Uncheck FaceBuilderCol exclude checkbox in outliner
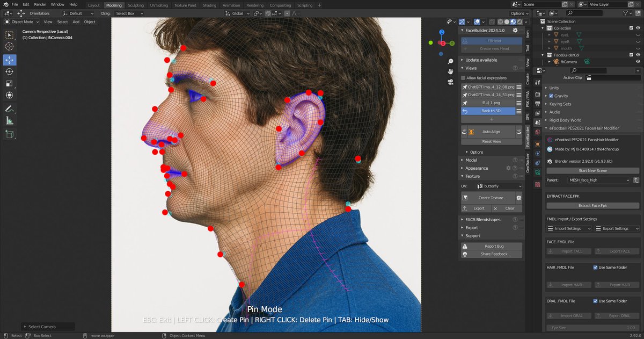Screen dimensions: 644x339 click(631, 55)
